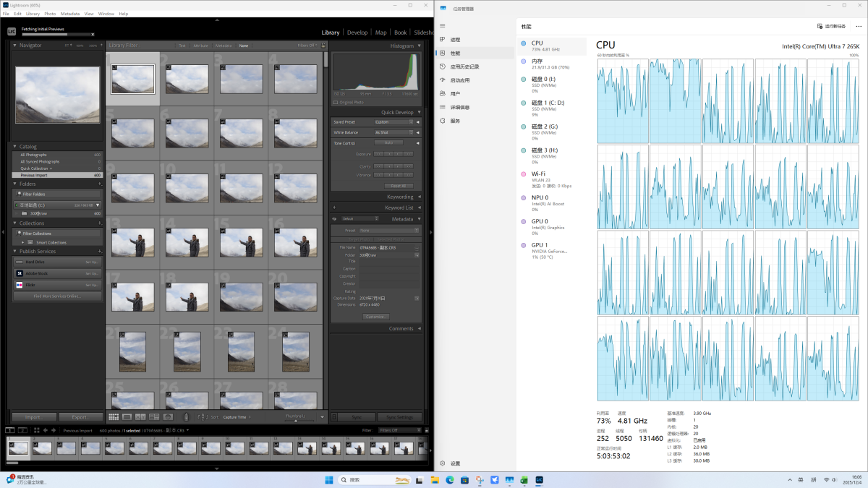The height and width of the screenshot is (488, 868).
Task: Switch to Loupe view in the toolbar
Action: point(127,417)
